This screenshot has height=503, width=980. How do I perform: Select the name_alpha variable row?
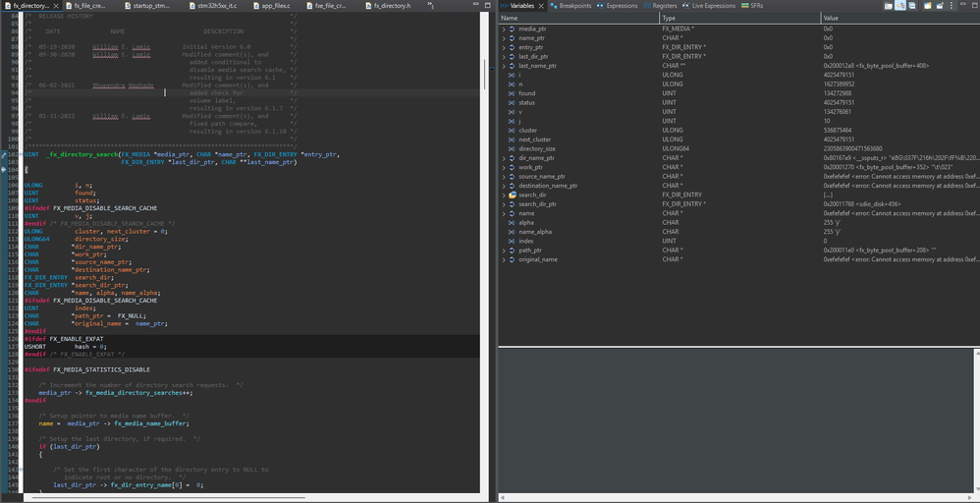coord(739,232)
